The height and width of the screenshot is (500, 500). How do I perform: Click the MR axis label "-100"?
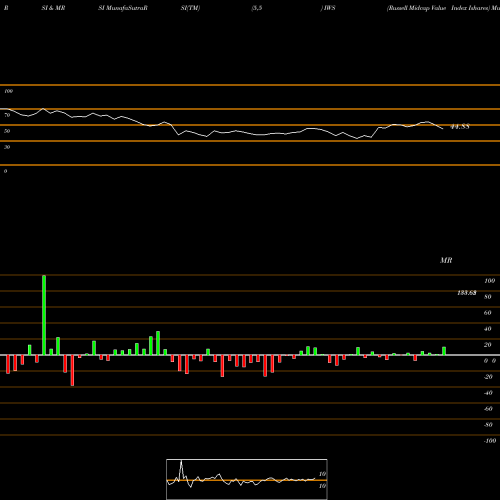[x=490, y=441]
